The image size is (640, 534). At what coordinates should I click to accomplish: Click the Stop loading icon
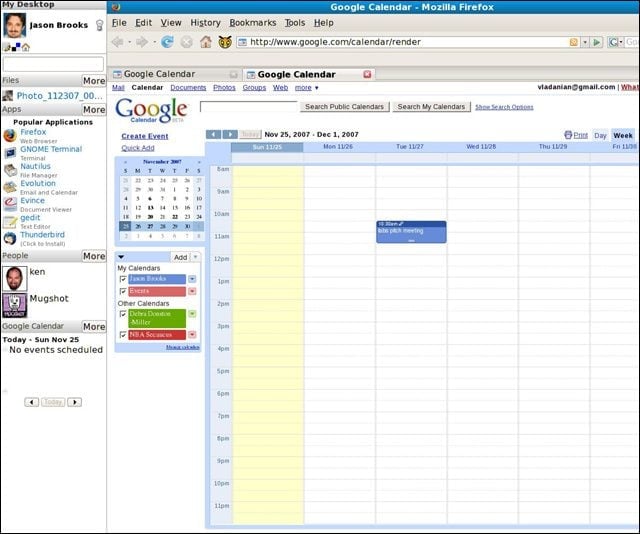tap(187, 42)
